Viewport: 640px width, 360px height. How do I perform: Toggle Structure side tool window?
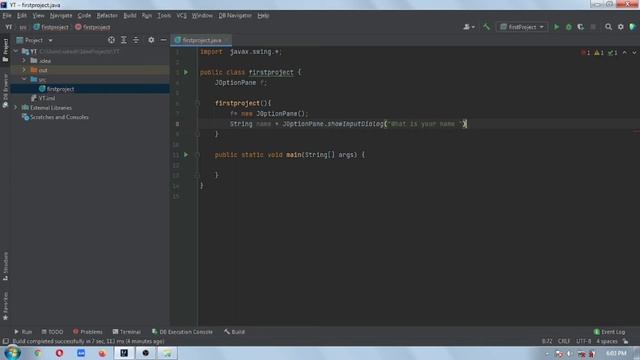[5, 266]
